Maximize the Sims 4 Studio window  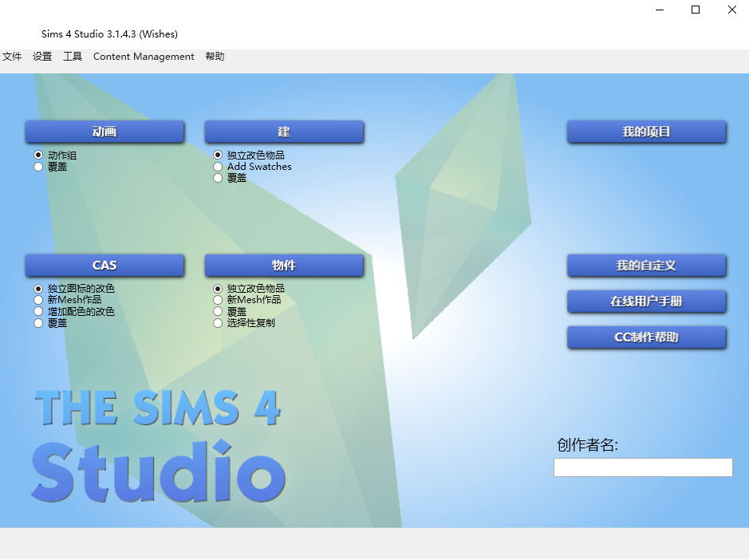[696, 10]
